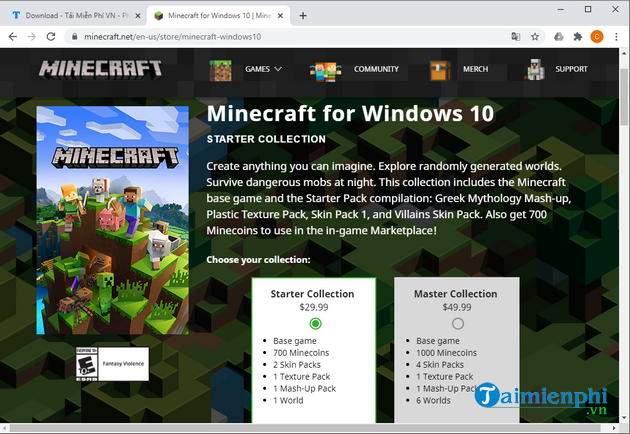This screenshot has width=630, height=434.
Task: Click the Minecraft for Windows 10 heading
Action: point(350,113)
